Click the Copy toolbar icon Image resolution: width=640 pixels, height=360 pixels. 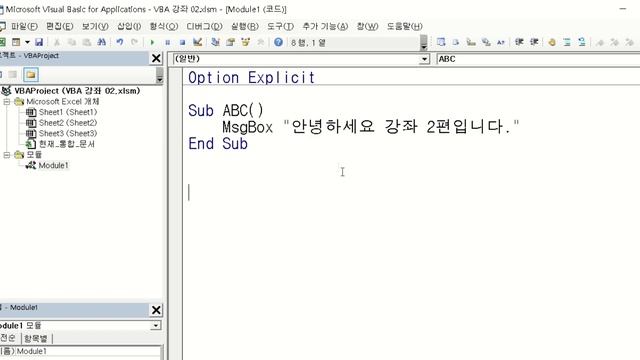[x=72, y=42]
